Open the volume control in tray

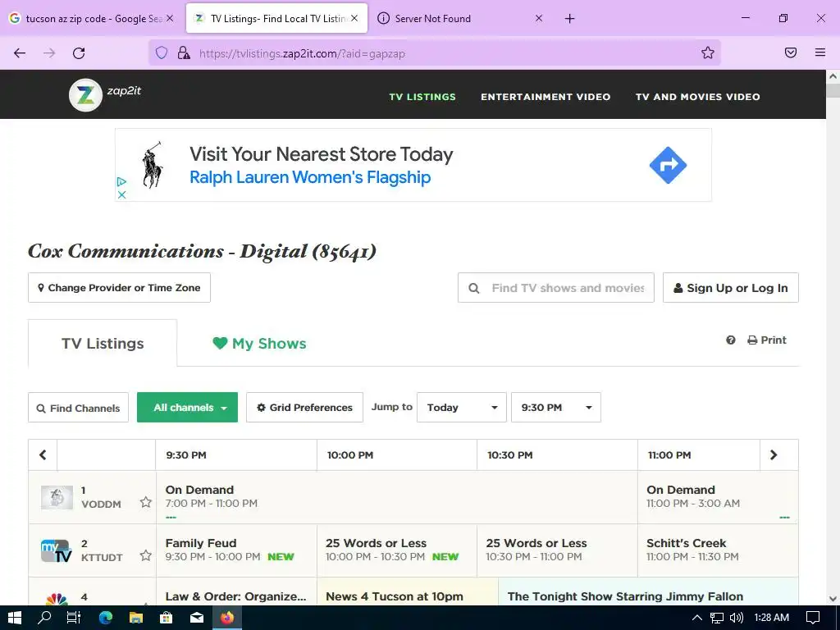737,618
